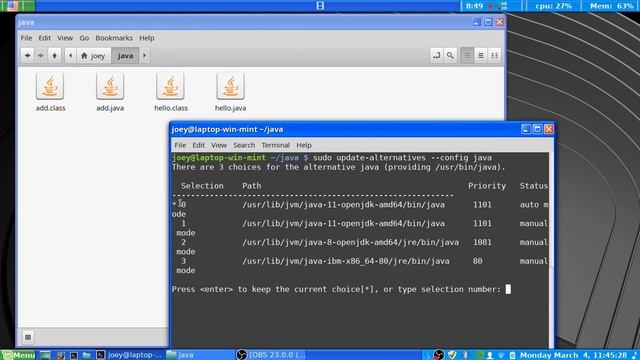Click the user tray icon
This screenshot has height=360, width=640.
coord(490,355)
